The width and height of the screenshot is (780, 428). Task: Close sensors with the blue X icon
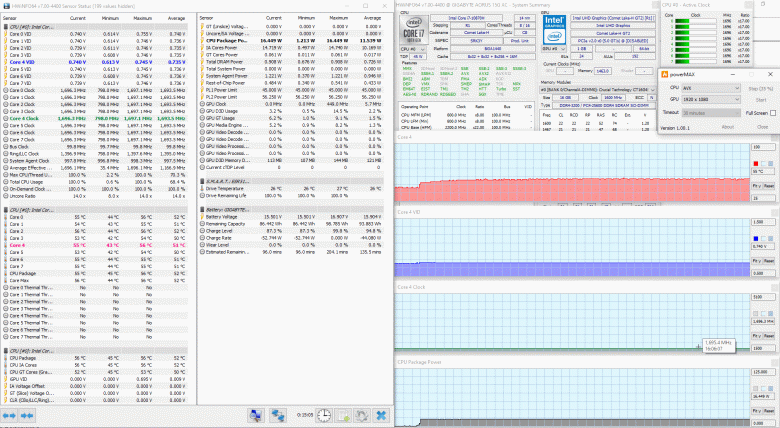380,415
